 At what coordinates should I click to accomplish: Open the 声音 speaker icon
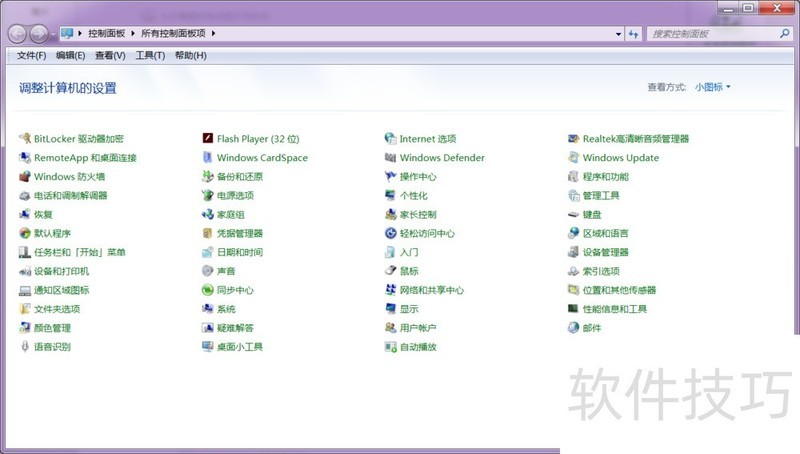(x=208, y=271)
